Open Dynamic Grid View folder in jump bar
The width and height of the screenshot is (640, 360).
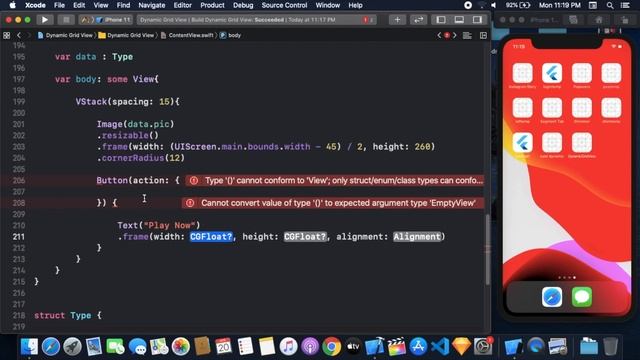point(126,36)
